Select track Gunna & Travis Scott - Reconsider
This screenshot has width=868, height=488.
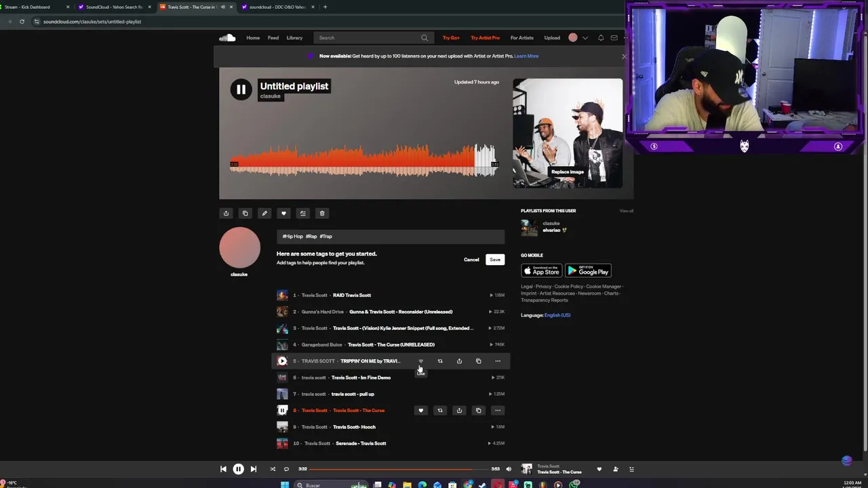(x=401, y=312)
